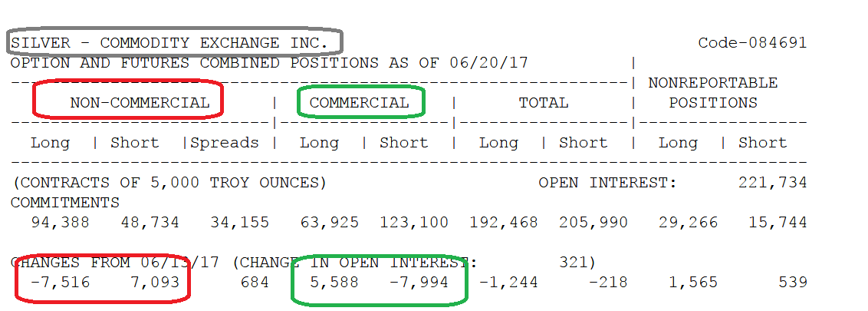
Task: Select the spreads value 34,155
Action: click(x=240, y=223)
